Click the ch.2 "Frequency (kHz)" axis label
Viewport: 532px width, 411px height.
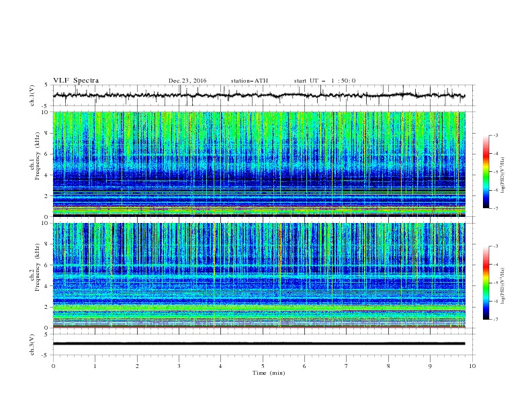point(38,267)
